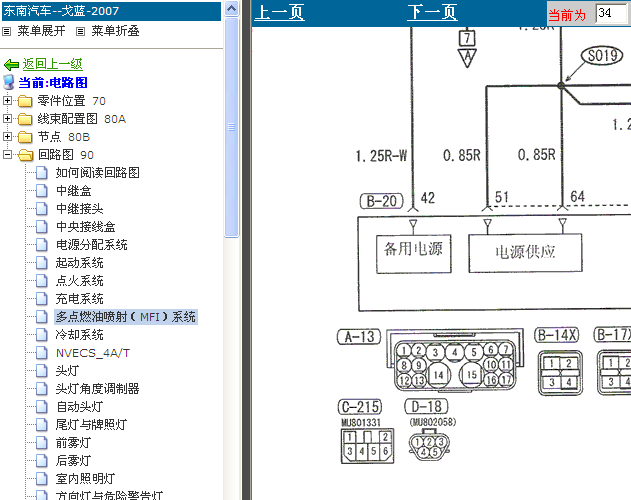Click page icon beside 自动头灯
631x500 pixels.
click(x=42, y=407)
